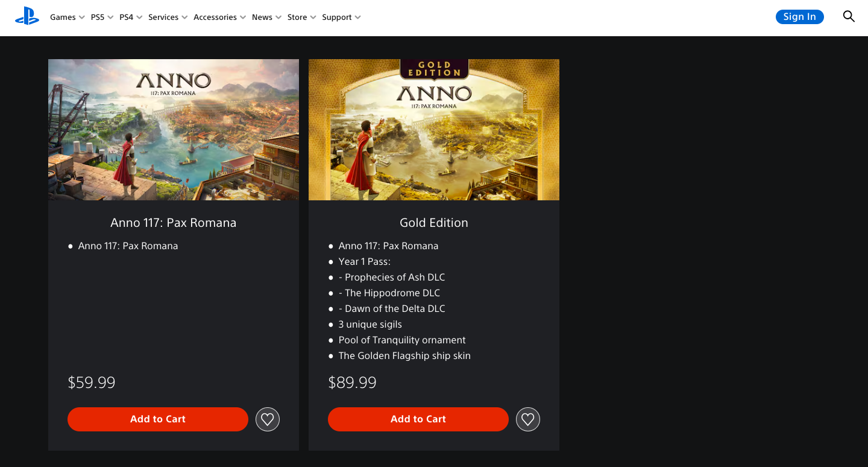
Task: Open the PS4 menu
Action: pyautogui.click(x=127, y=17)
